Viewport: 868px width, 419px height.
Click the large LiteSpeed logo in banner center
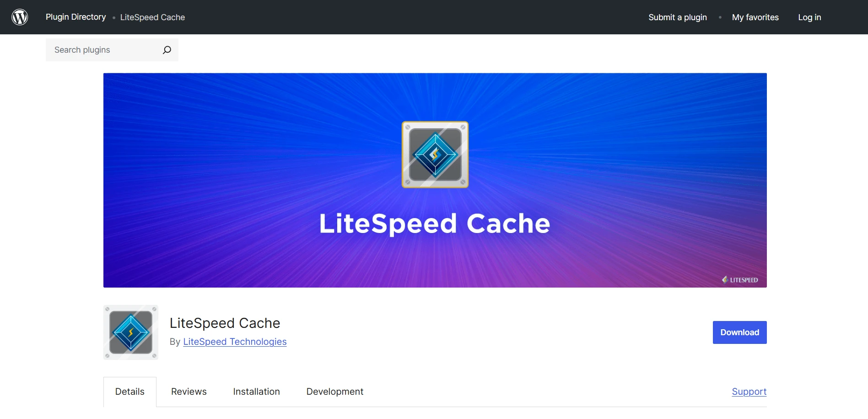[x=435, y=155]
